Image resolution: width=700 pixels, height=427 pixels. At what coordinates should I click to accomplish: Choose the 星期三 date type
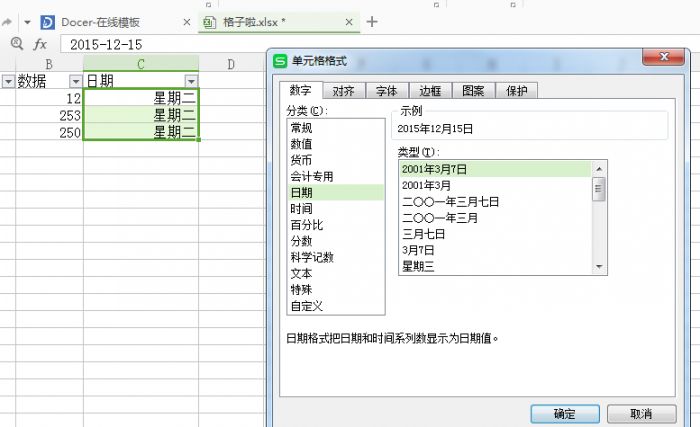pyautogui.click(x=496, y=266)
